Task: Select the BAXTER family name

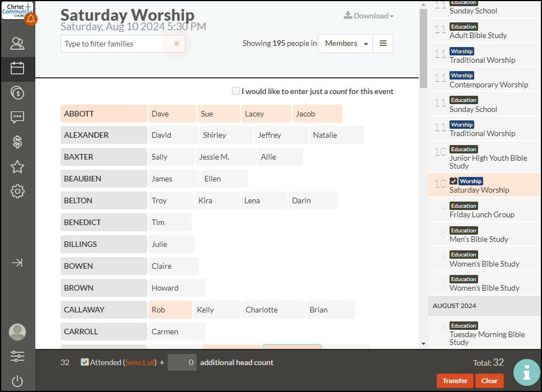Action: tap(104, 157)
